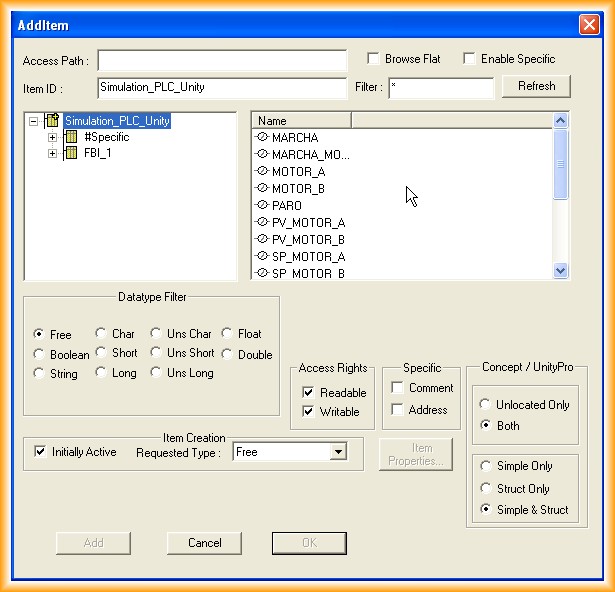Click the Cancel button
This screenshot has width=615, height=592.
tap(205, 543)
